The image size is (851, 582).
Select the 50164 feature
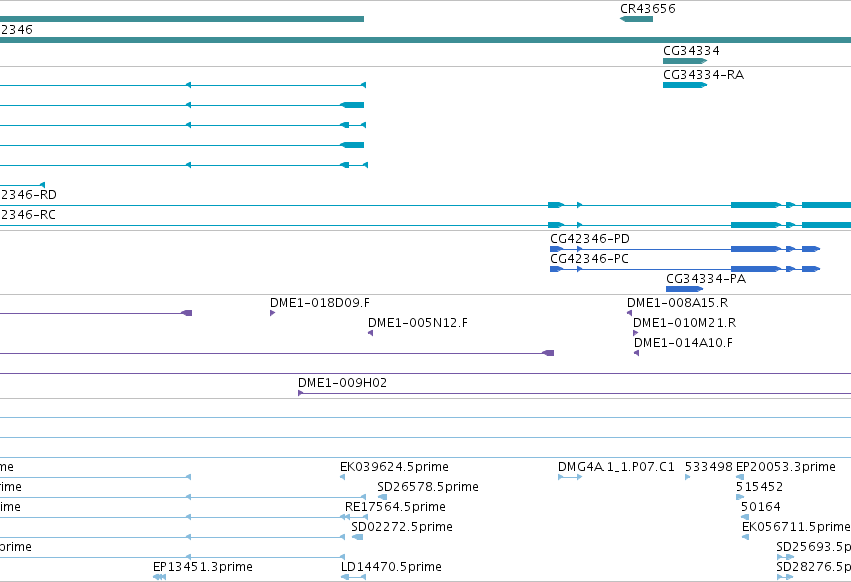point(745,517)
